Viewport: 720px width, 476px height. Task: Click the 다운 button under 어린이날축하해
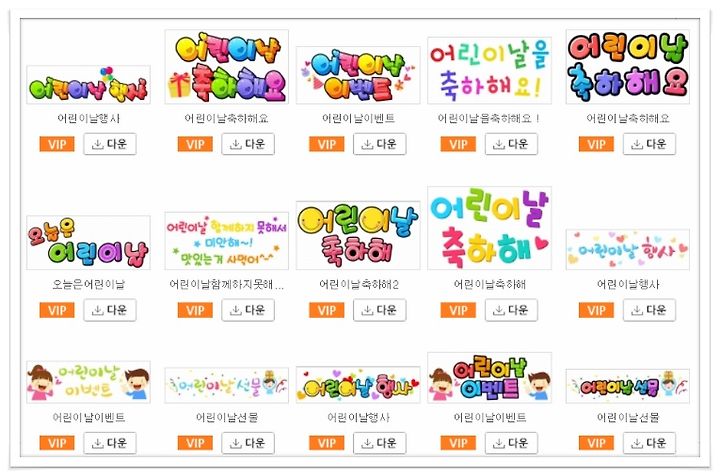(511, 310)
